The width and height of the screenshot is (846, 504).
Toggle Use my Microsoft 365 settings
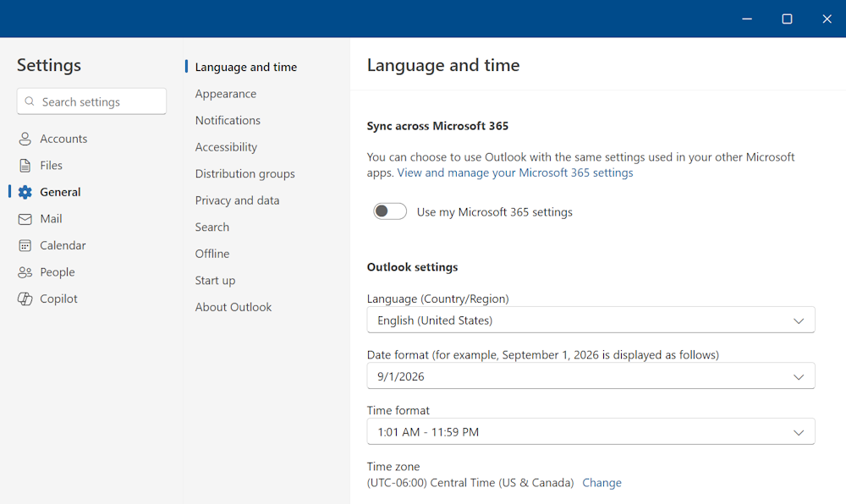389,211
